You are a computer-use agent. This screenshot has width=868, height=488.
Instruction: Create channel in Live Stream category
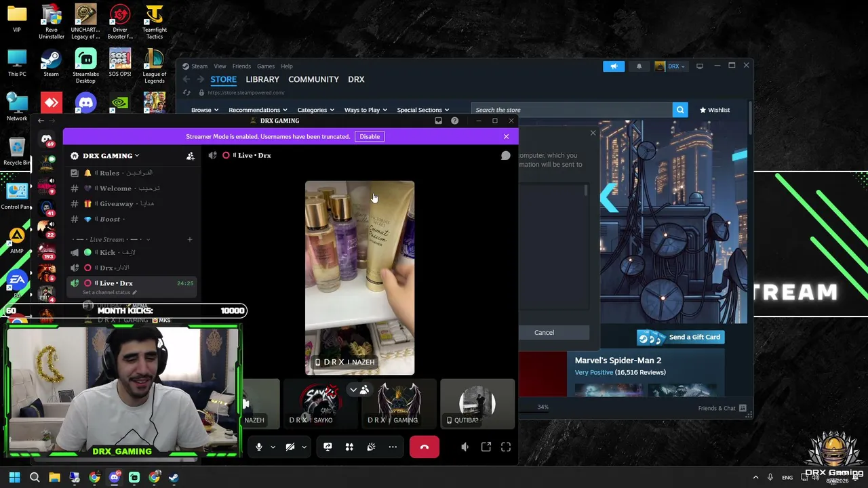(190, 239)
